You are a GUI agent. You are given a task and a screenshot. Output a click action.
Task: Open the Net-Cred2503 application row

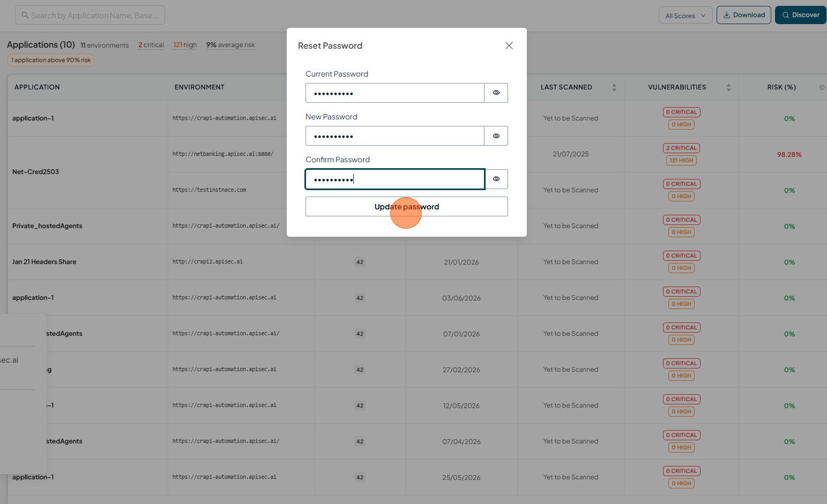point(36,172)
